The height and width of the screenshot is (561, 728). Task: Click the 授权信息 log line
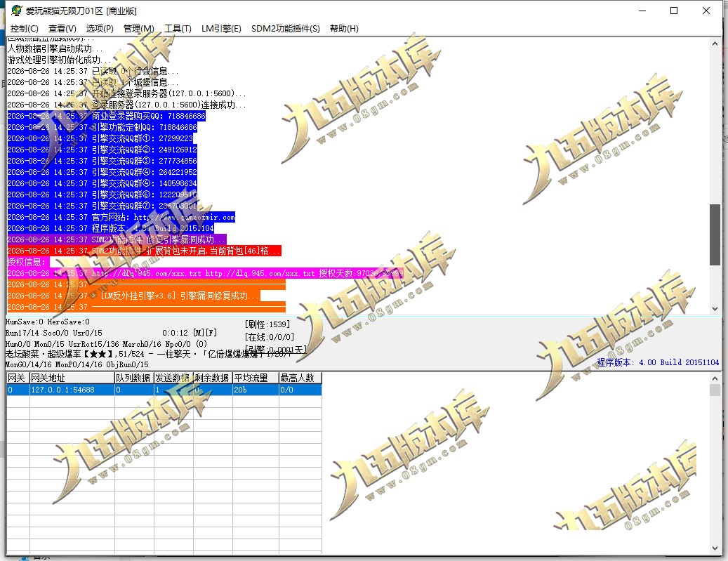click(x=28, y=262)
